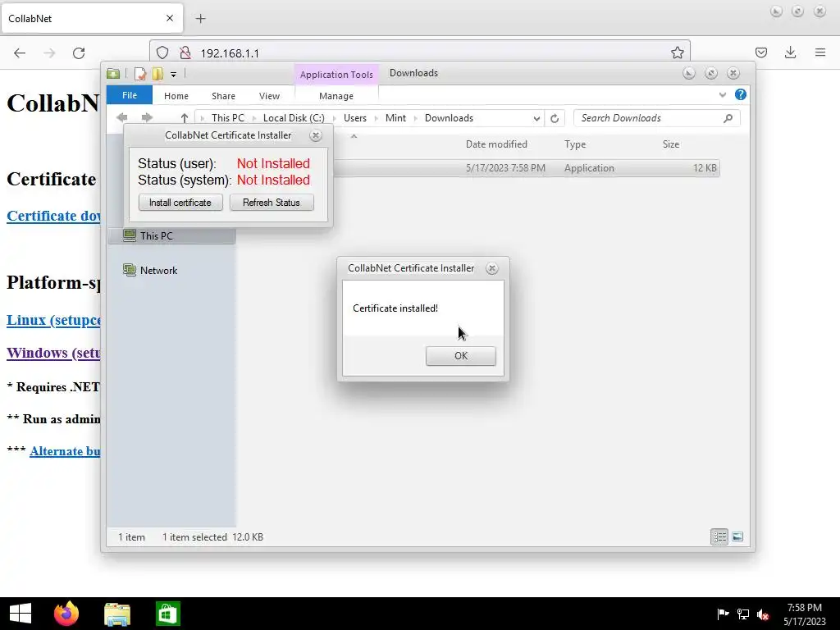Click the search magnifier icon
840x630 pixels.
click(x=728, y=118)
